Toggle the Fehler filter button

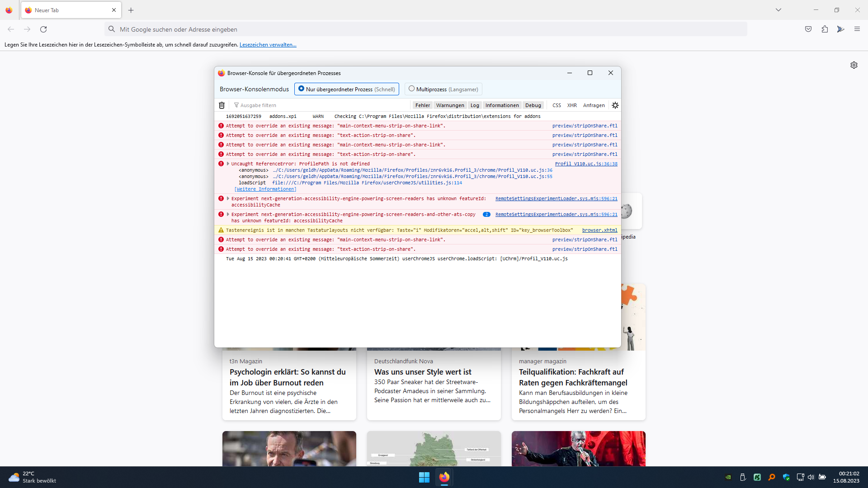click(423, 105)
